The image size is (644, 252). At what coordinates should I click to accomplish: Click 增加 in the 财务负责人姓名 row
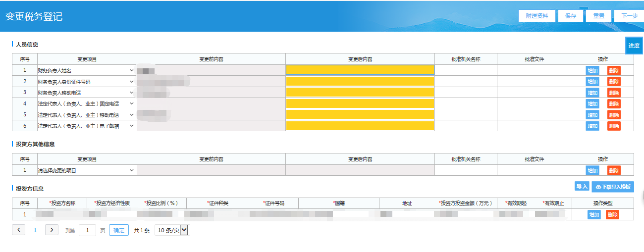592,70
